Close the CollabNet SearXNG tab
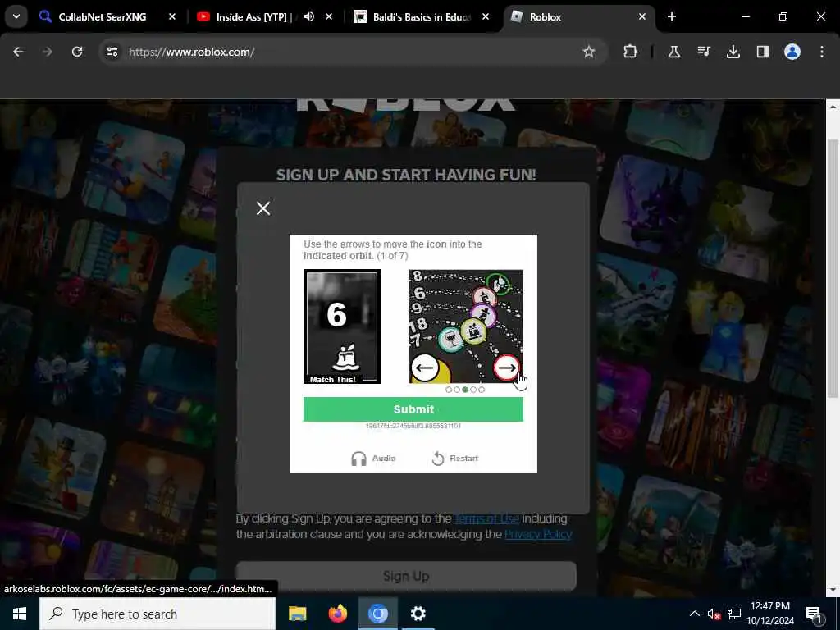Viewport: 840px width, 630px height. tap(172, 16)
